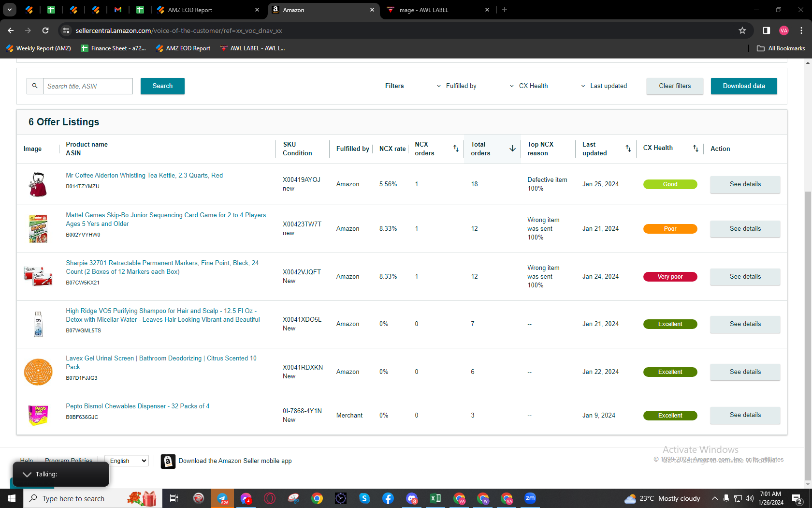Open the Windows Start menu
Screen dimensions: 812x508
click(x=12, y=498)
